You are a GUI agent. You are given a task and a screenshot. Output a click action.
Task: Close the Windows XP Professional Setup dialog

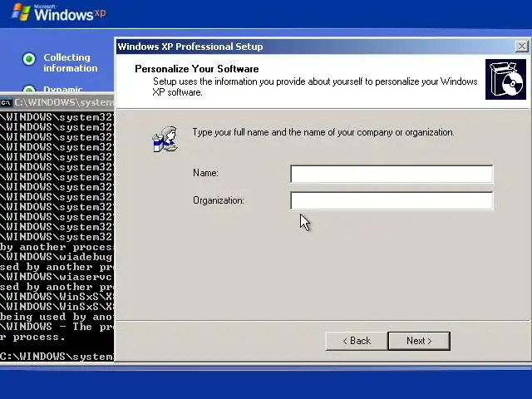coord(521,47)
